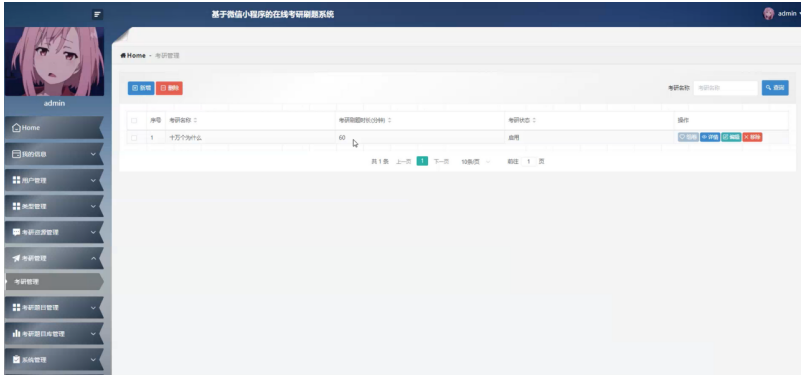The image size is (808, 375).
Task: Expand the 用户管理 menu chevron
Action: pos(93,180)
